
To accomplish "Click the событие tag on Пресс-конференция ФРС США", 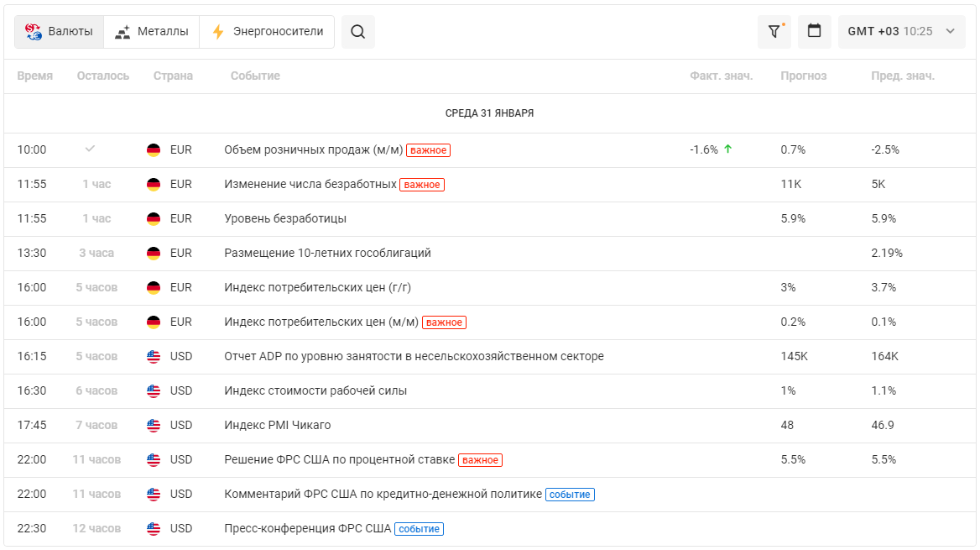I will (x=419, y=529).
